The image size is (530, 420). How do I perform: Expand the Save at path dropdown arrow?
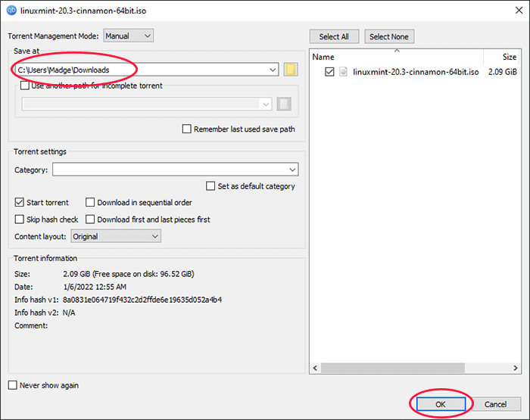(273, 70)
